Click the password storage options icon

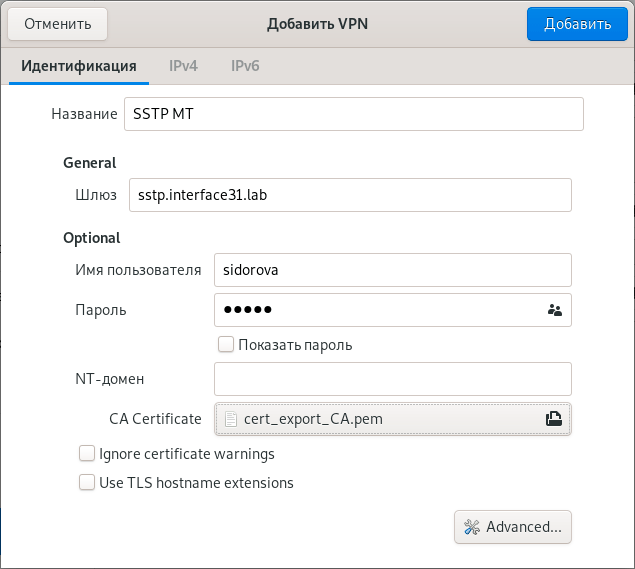pos(555,310)
